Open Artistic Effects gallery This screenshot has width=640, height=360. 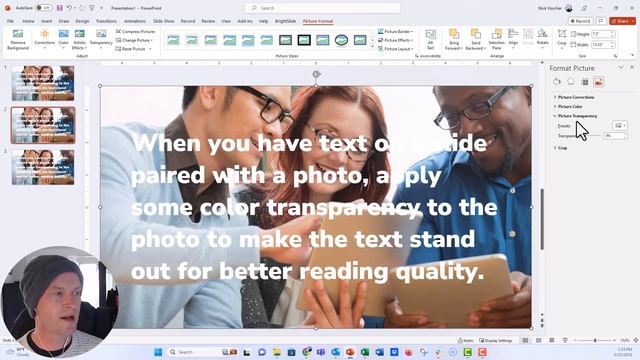pyautogui.click(x=79, y=39)
